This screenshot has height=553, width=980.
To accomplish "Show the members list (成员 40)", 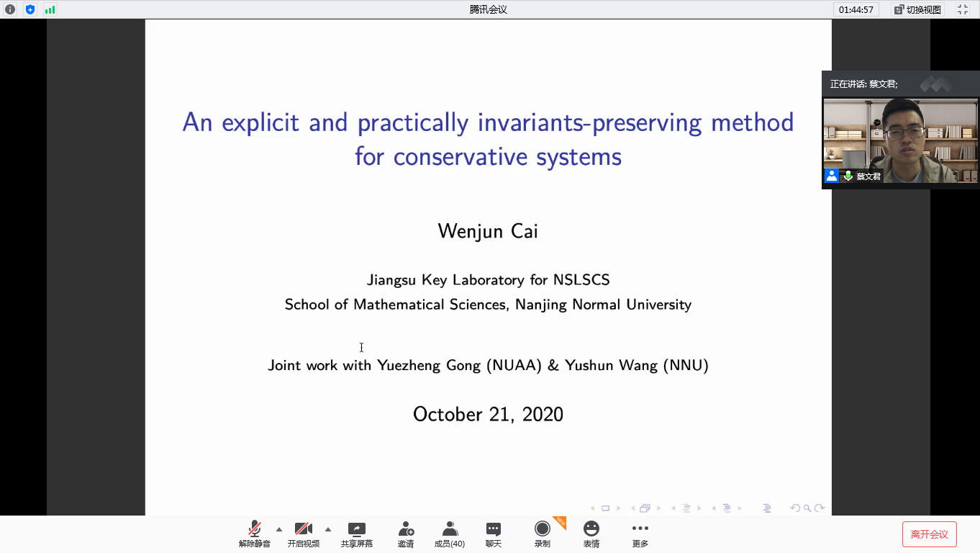I will click(450, 534).
